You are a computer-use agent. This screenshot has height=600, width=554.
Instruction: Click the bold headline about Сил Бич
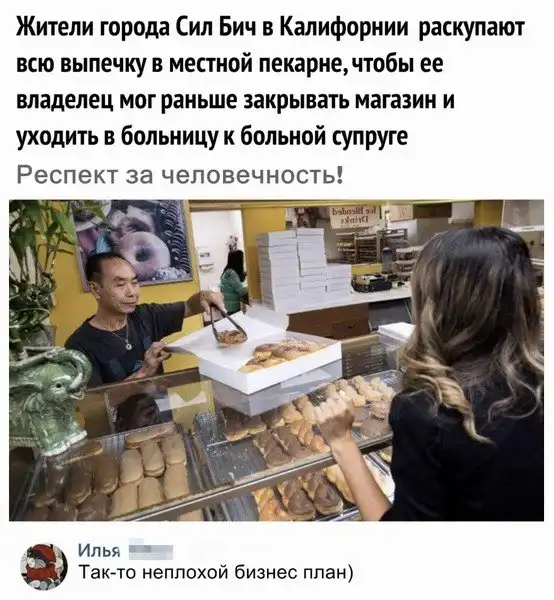point(270,82)
